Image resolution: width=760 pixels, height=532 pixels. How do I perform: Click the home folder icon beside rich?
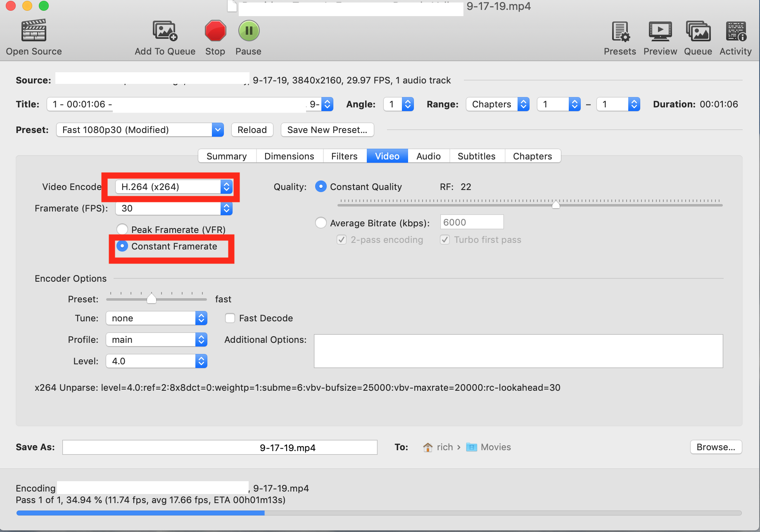[x=428, y=447]
